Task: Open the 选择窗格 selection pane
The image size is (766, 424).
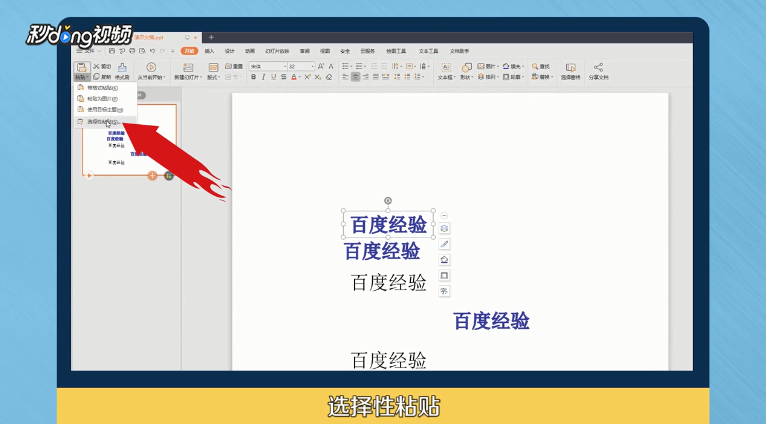Action: 571,71
